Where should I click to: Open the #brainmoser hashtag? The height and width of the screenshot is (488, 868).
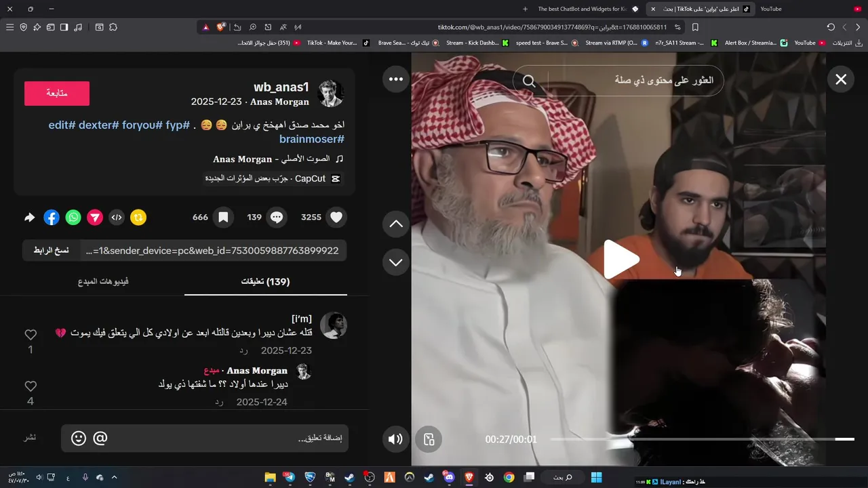312,139
